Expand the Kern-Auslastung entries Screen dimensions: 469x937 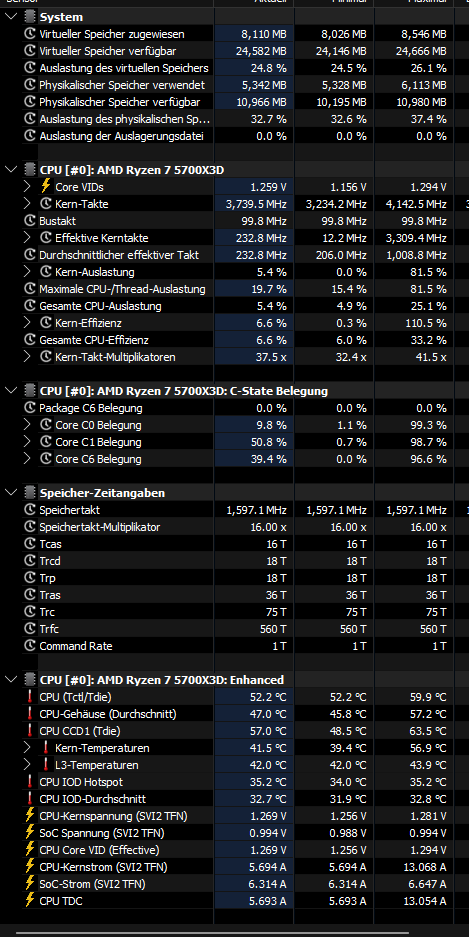(27, 272)
